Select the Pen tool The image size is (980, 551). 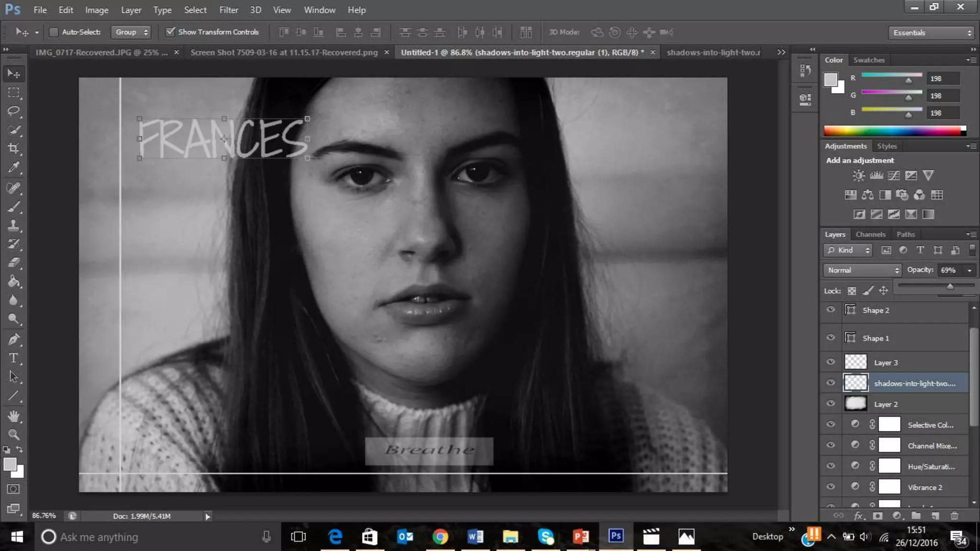pyautogui.click(x=13, y=339)
